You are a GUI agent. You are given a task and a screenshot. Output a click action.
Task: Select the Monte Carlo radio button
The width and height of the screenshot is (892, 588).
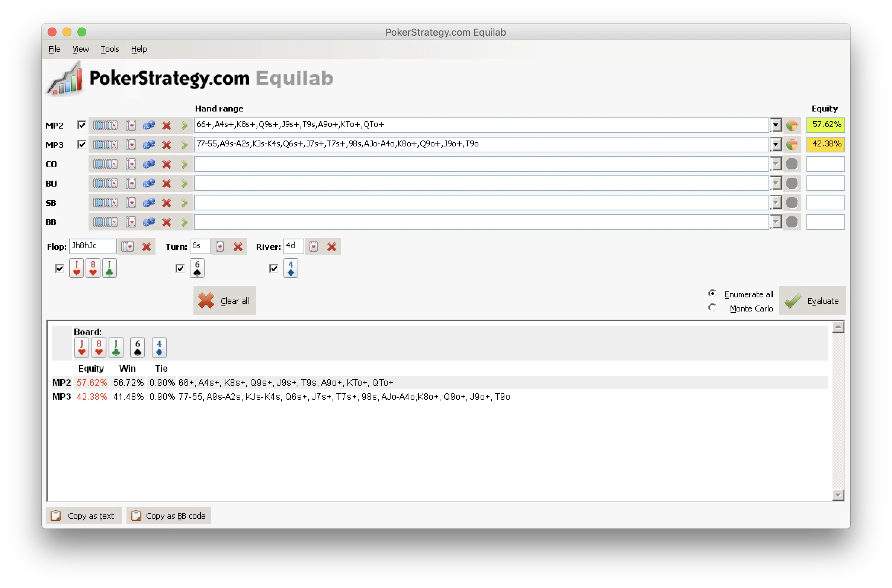712,307
